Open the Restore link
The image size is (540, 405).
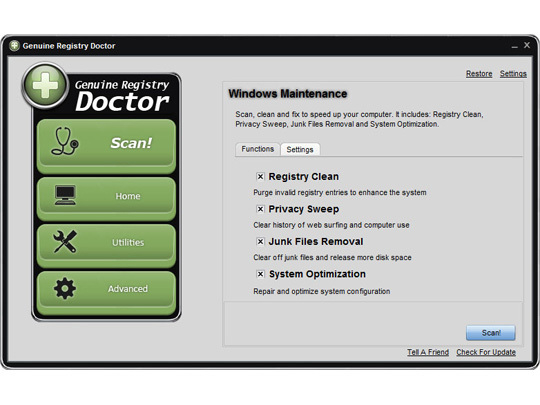[x=479, y=74]
